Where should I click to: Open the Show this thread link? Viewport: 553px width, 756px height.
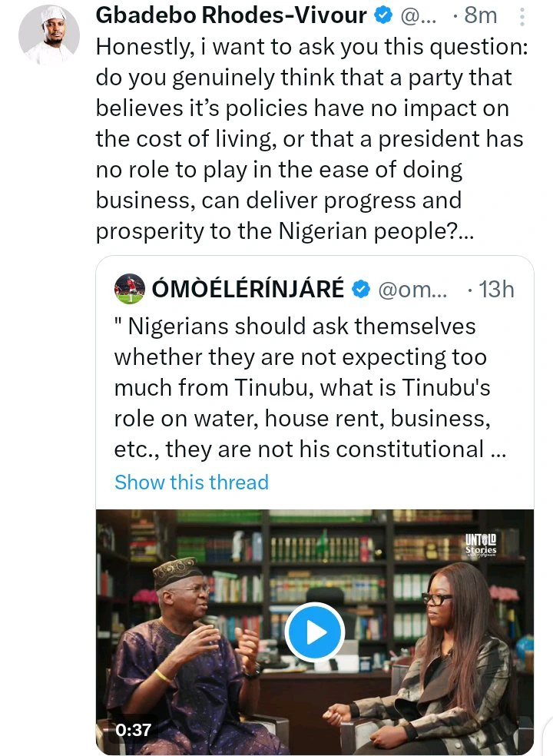pyautogui.click(x=191, y=482)
